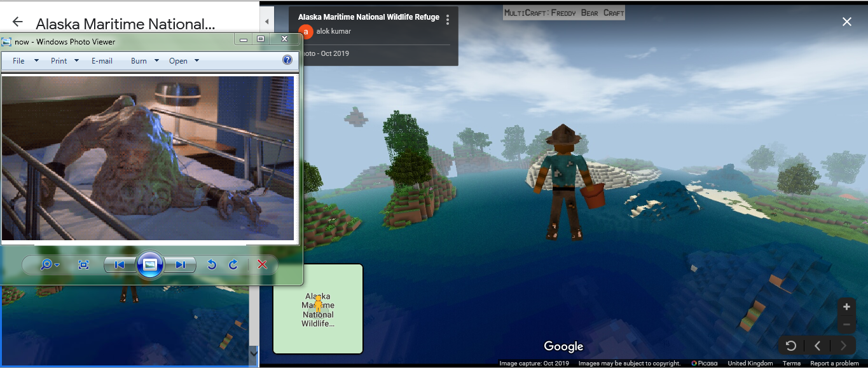Click the displayed photo in Photo Viewer
868x368 pixels.
pos(148,158)
